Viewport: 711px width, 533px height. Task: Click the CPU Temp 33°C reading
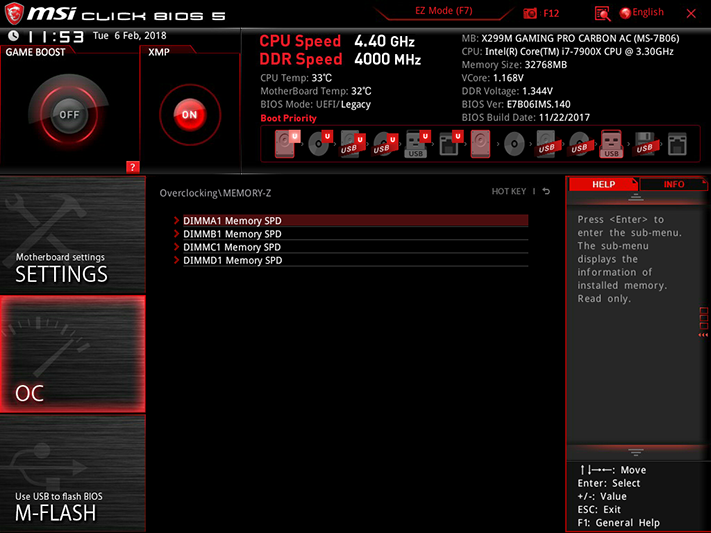[296, 78]
